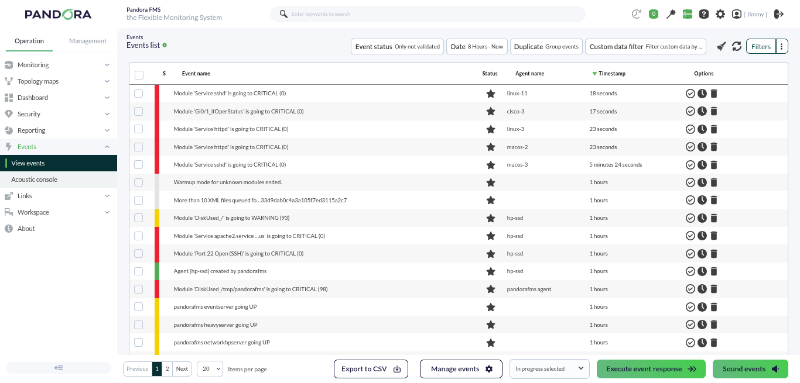Image resolution: width=800 pixels, height=383 pixels.
Task: Open Acoustic console in sidebar
Action: pyautogui.click(x=58, y=180)
